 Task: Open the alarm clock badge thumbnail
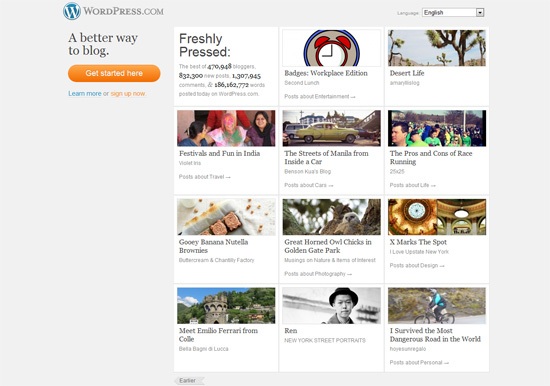click(331, 48)
